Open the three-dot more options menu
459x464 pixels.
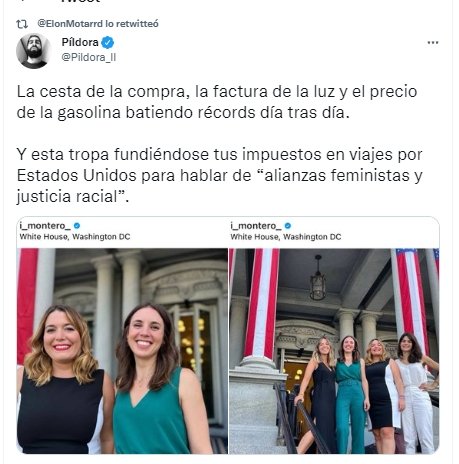[x=433, y=43]
